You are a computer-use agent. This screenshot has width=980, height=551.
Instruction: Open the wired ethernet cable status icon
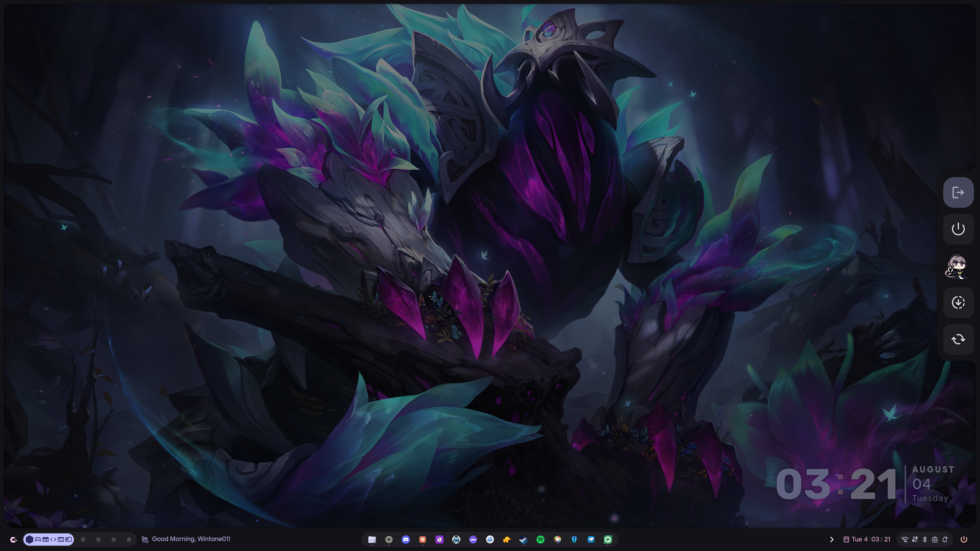point(915,540)
